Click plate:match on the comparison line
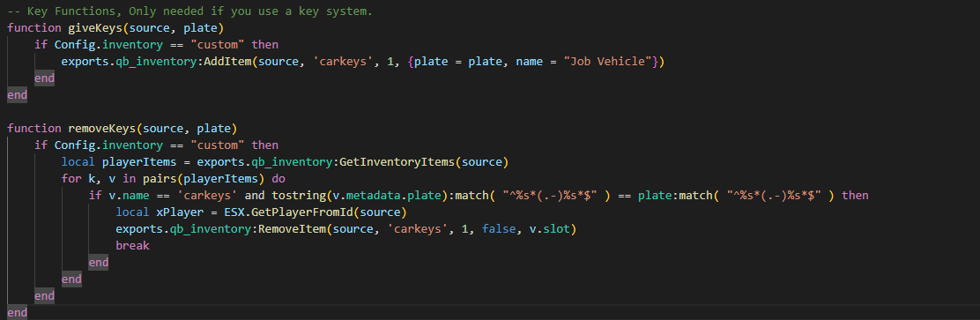 [x=675, y=196]
